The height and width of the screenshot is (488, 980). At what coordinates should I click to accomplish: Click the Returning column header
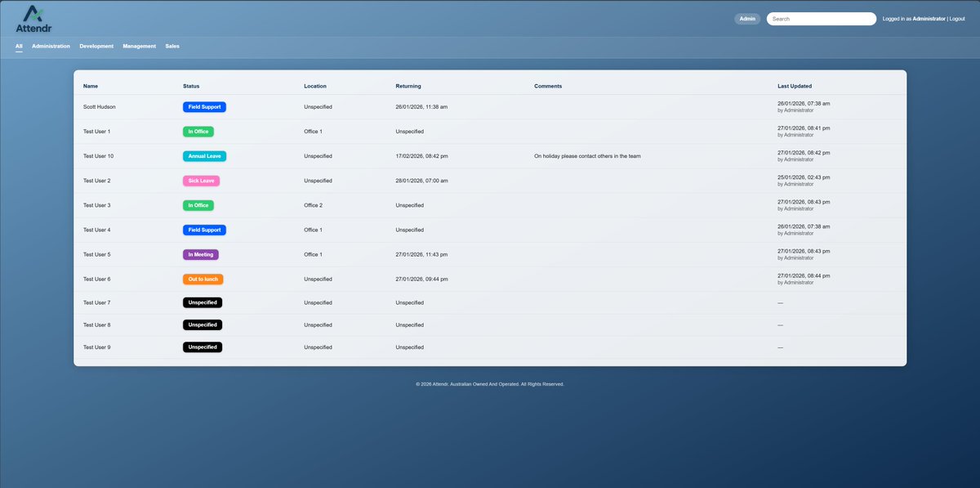tap(408, 86)
